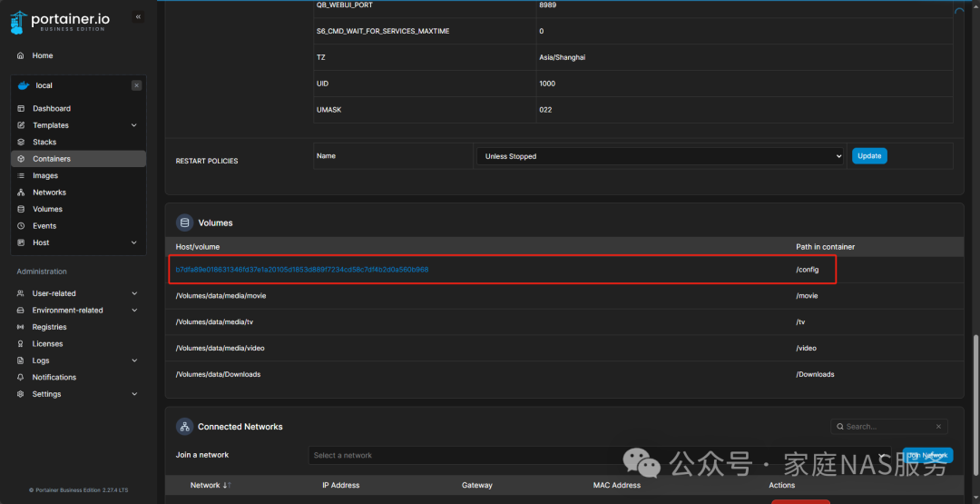Click the Settings gear icon

coord(21,394)
